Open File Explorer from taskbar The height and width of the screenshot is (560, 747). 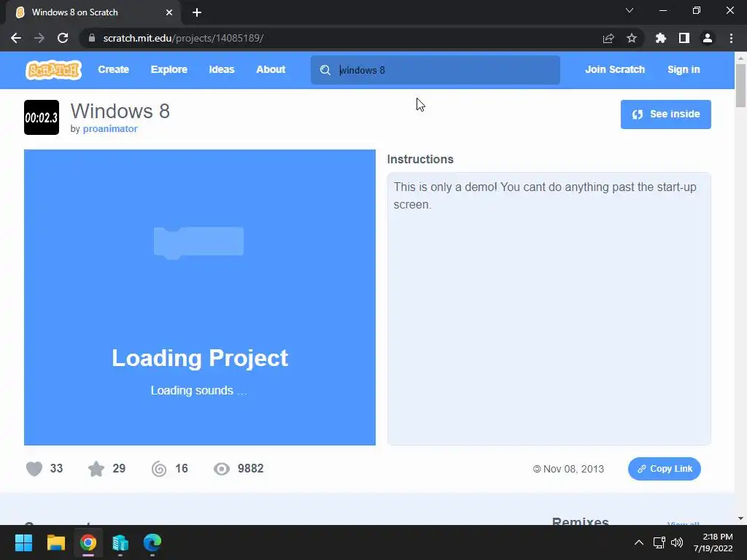[55, 542]
